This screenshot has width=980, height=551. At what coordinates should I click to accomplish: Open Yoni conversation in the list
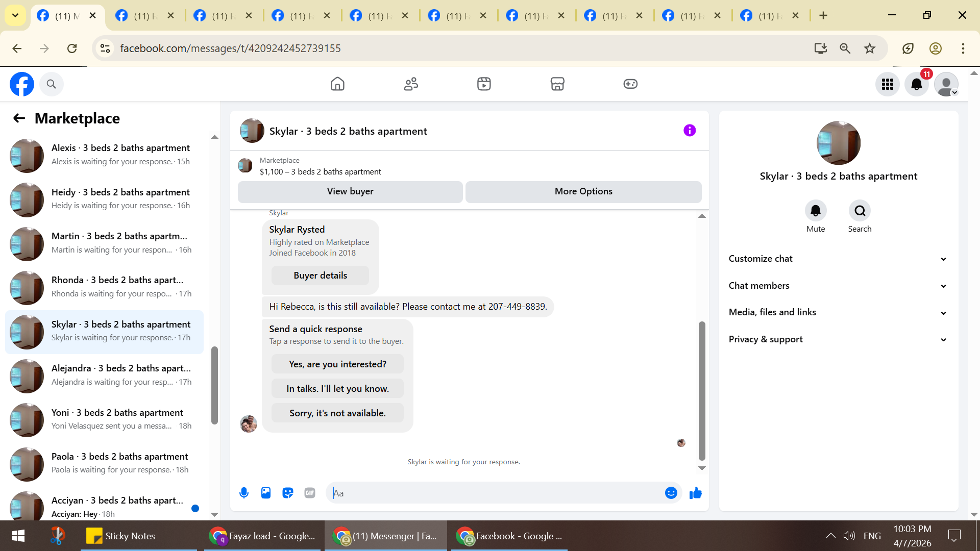[104, 420]
